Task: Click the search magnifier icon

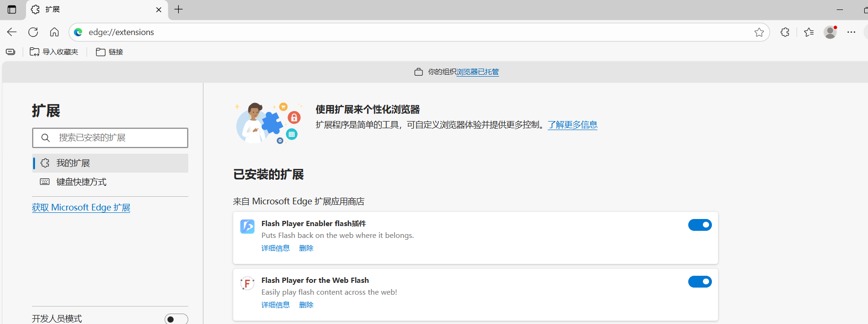Action: pos(45,138)
